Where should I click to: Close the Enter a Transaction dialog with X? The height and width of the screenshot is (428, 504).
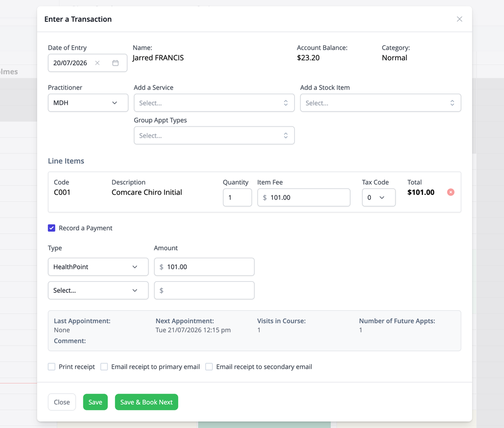[x=459, y=19]
